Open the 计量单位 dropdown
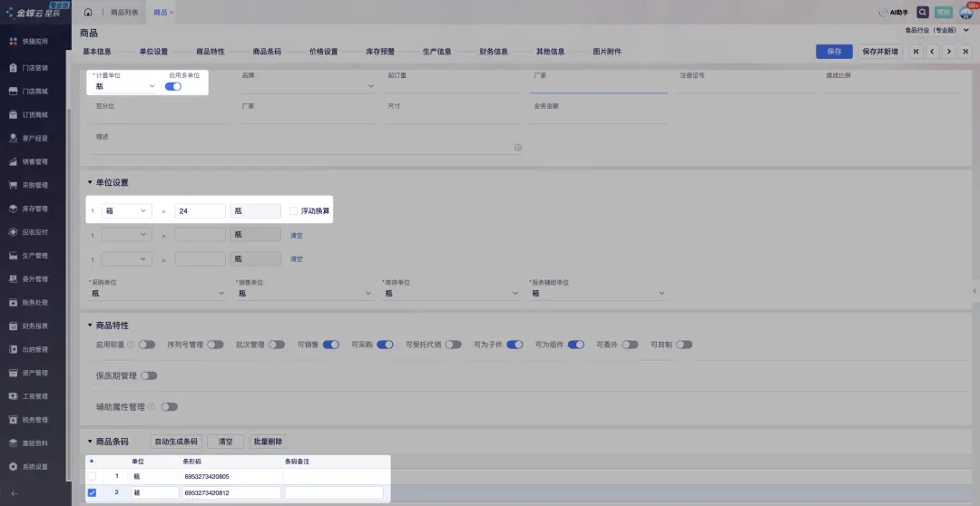980x506 pixels. [125, 86]
